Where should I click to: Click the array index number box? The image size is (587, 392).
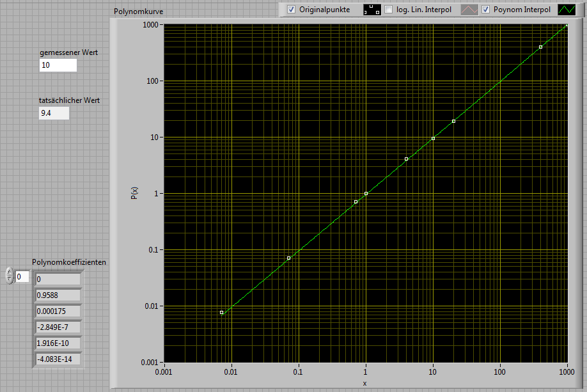click(22, 277)
